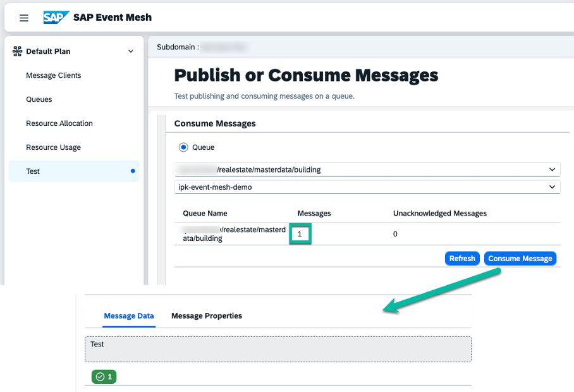Open Message Clients in the sidebar
This screenshot has width=574, height=392.
tap(54, 75)
